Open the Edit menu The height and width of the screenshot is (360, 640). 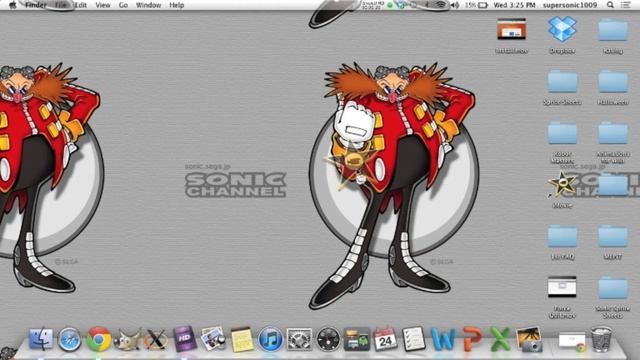pyautogui.click(x=80, y=5)
